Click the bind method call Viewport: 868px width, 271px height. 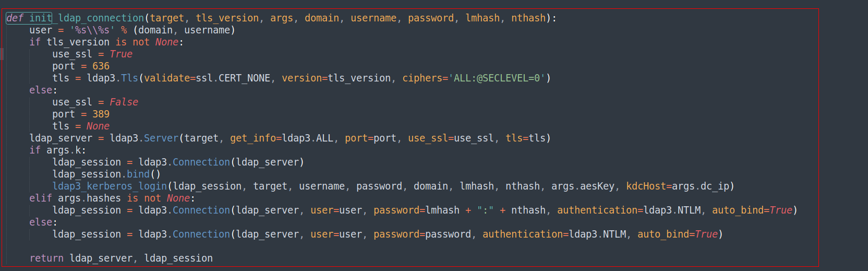point(138,174)
